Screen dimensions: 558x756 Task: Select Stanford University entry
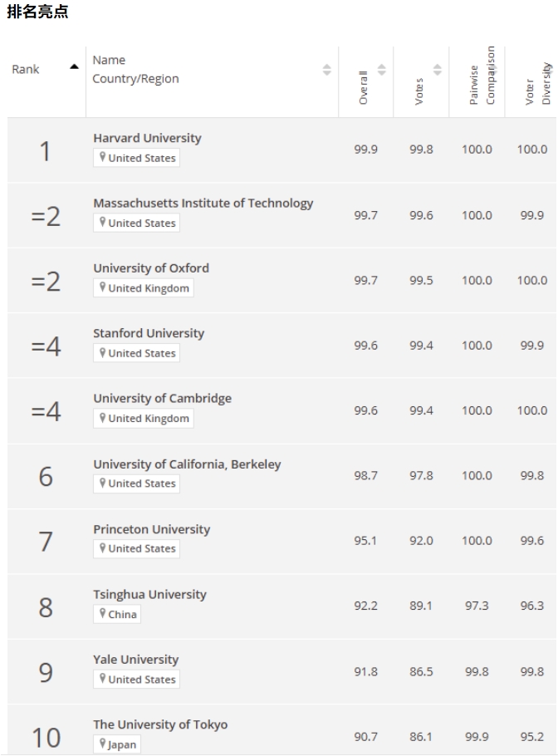149,333
